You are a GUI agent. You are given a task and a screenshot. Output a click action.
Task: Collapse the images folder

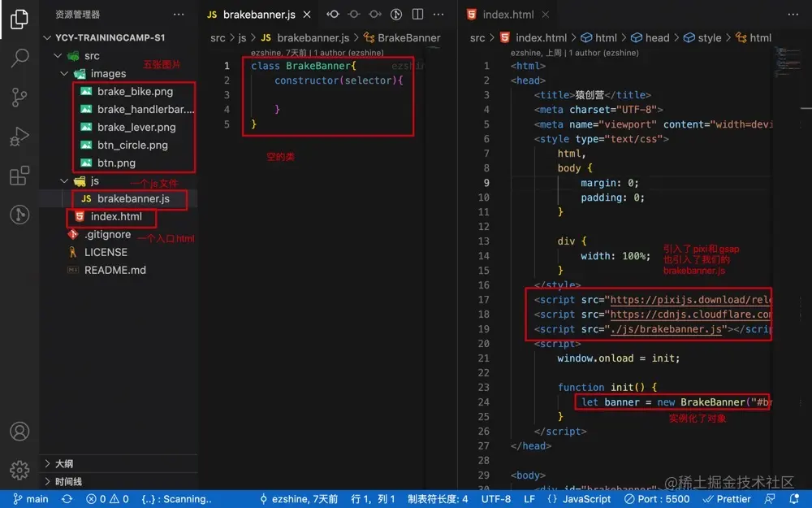pyautogui.click(x=64, y=74)
